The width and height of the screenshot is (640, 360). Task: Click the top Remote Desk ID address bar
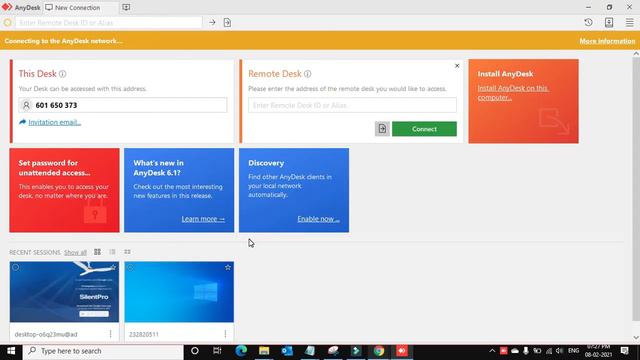[x=109, y=22]
